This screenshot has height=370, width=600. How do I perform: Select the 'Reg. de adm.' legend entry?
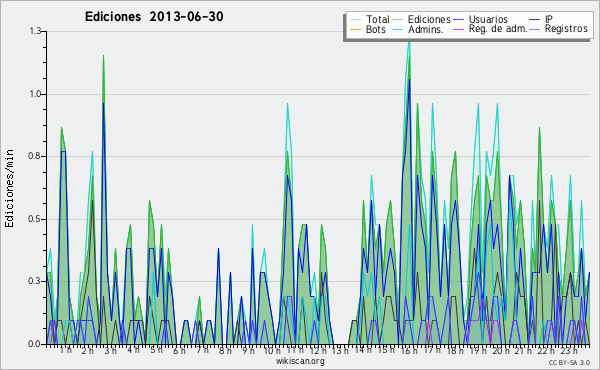tap(498, 29)
